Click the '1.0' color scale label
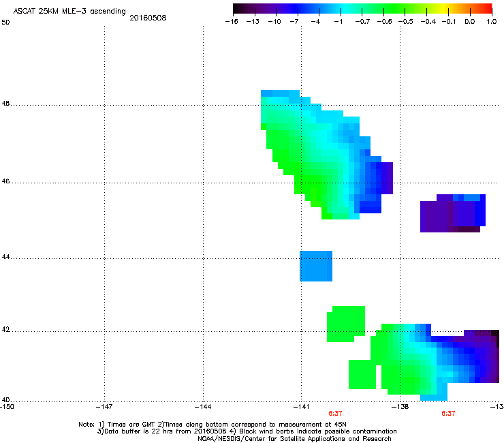This screenshot has width=504, height=443. pos(492,22)
